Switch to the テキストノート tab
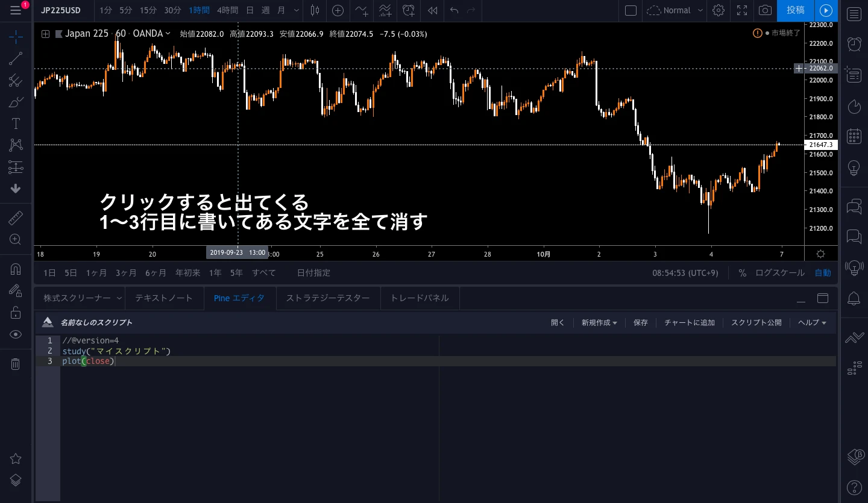The width and height of the screenshot is (868, 503). (164, 298)
